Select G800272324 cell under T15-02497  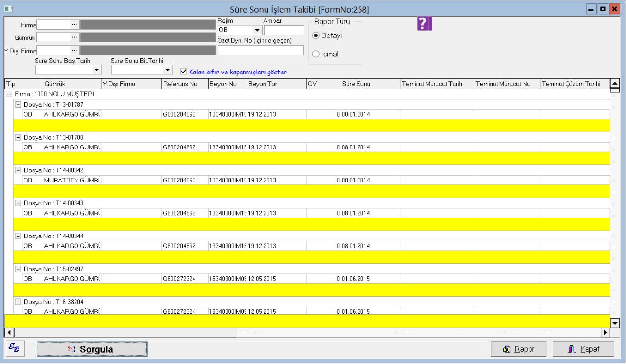(184, 278)
